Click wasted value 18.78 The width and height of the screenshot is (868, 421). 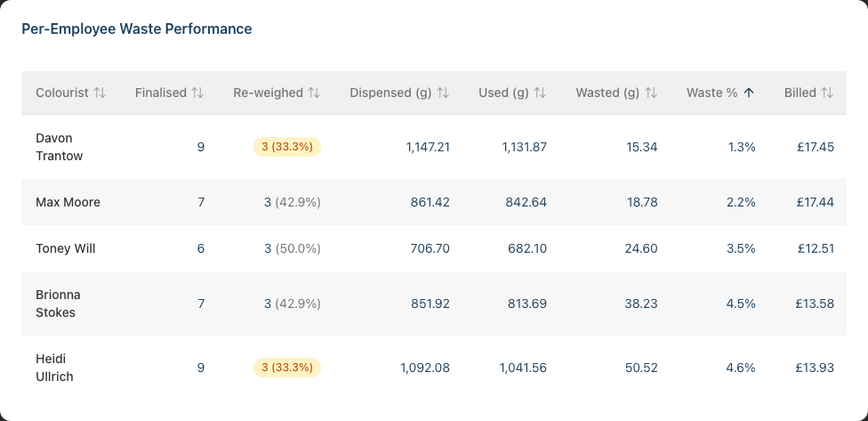(642, 202)
